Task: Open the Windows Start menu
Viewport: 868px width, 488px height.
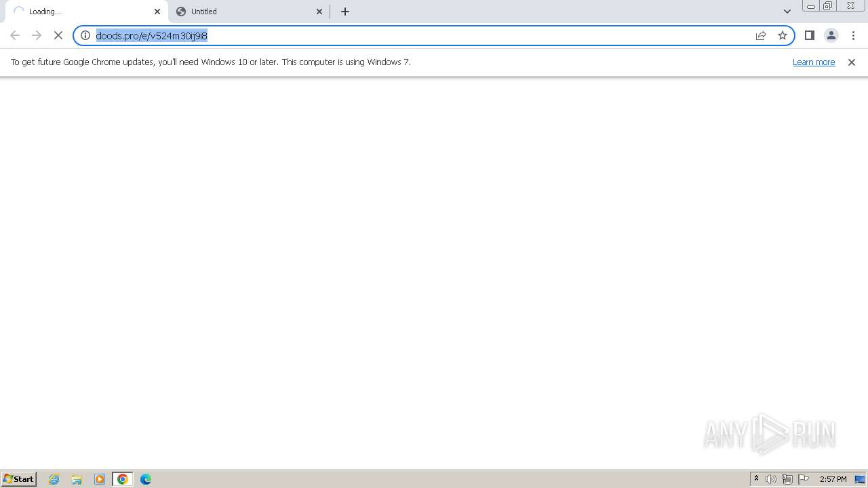Action: 19,479
